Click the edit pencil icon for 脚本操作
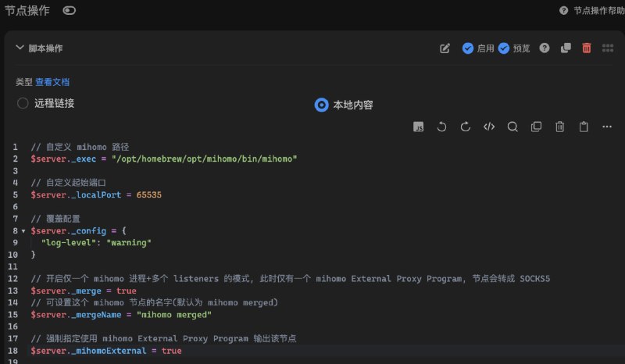The width and height of the screenshot is (625, 364). [x=445, y=48]
